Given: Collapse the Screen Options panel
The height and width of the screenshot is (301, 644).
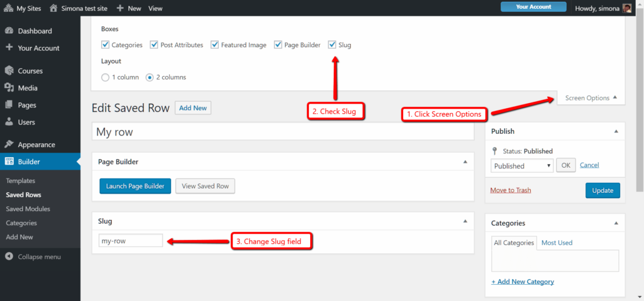Looking at the screenshot, I should (591, 98).
